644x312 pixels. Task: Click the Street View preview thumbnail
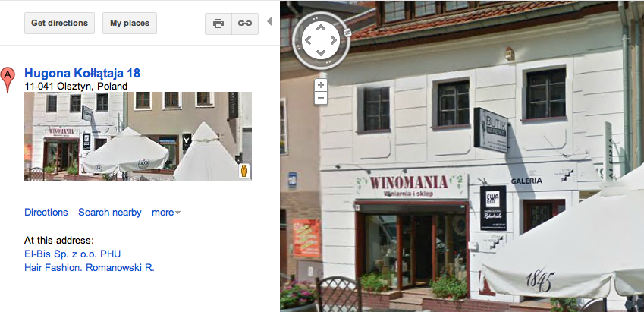pyautogui.click(x=138, y=137)
